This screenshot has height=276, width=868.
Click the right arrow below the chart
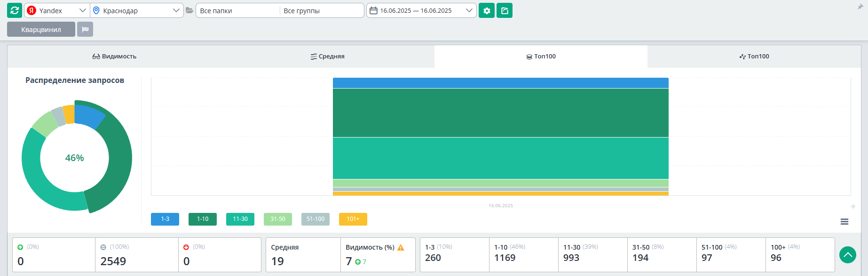[x=852, y=206]
